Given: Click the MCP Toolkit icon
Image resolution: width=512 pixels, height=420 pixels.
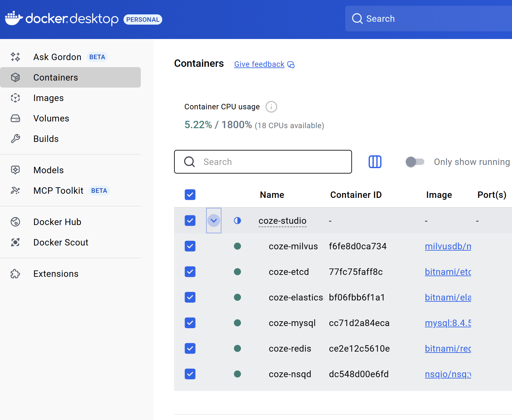Looking at the screenshot, I should [x=15, y=191].
